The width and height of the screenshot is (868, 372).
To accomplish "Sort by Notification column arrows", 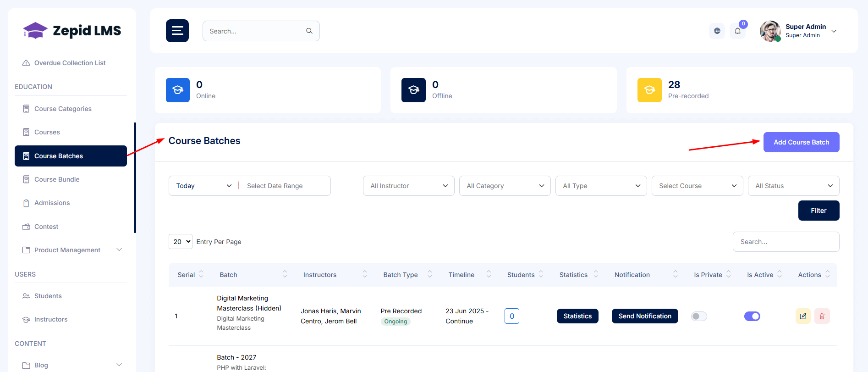I will coord(676,274).
